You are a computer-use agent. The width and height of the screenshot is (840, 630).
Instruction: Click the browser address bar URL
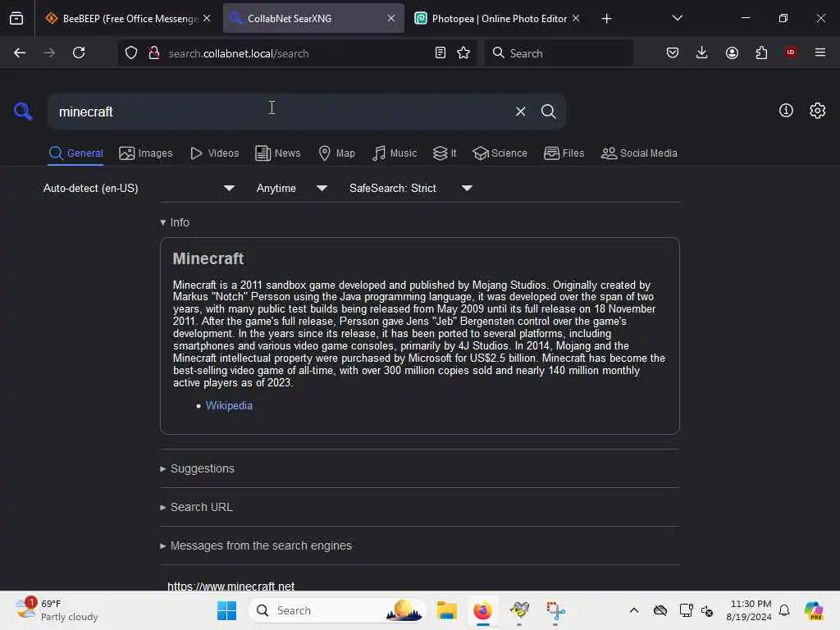239,53
